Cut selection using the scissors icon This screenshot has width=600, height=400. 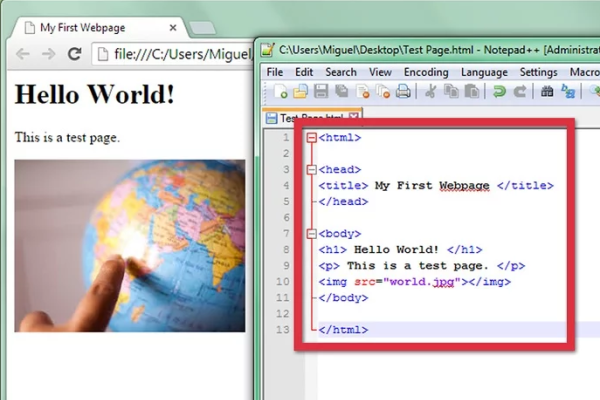430,91
